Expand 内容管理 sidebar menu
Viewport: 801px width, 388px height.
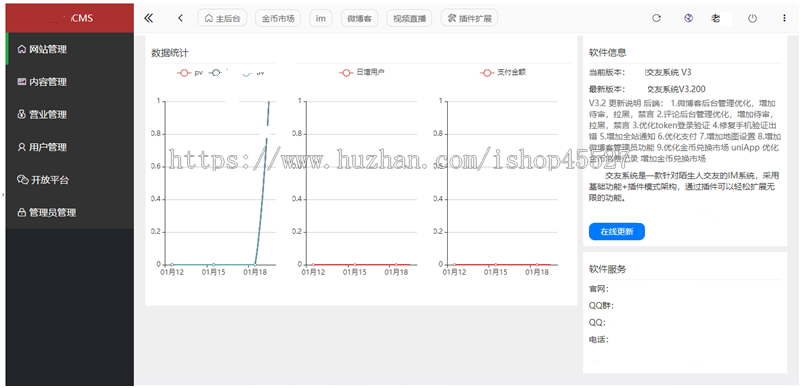(70, 82)
